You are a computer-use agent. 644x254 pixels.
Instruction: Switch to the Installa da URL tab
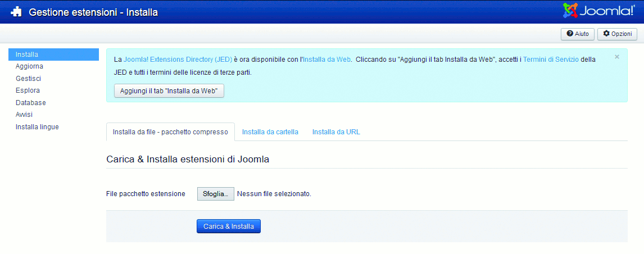(x=336, y=132)
